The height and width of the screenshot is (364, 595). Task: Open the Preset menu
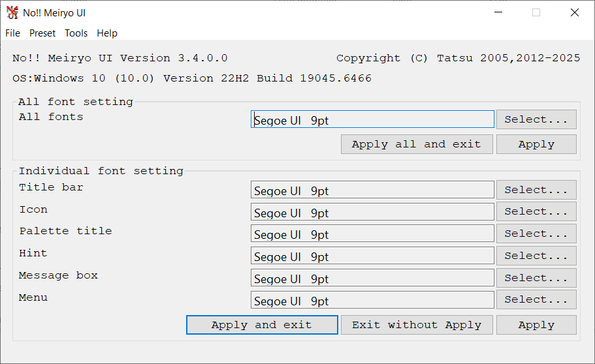[x=42, y=33]
